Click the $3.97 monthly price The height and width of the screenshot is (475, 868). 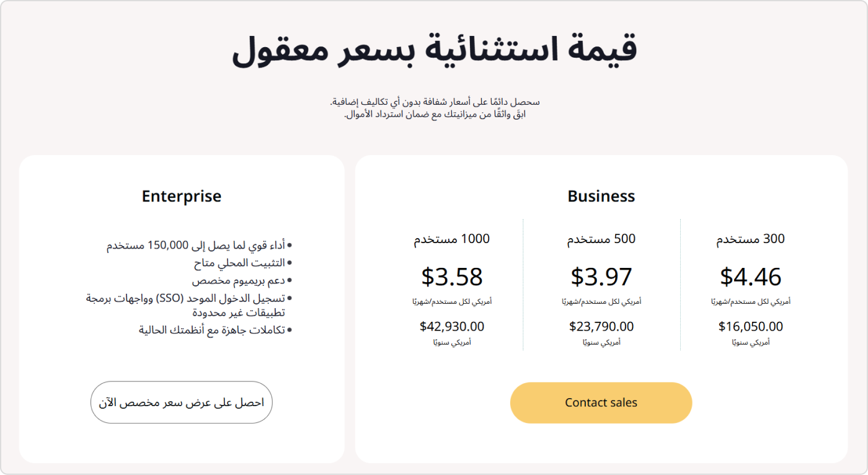click(x=601, y=275)
